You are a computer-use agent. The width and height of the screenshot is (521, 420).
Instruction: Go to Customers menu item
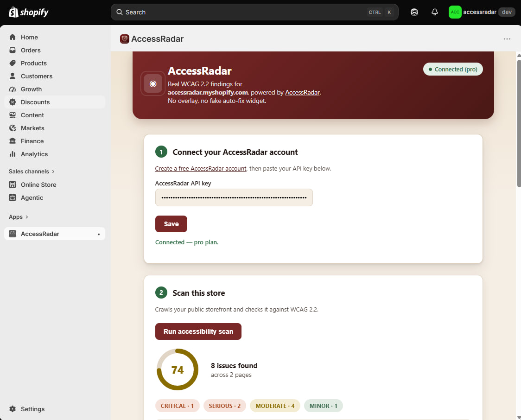pyautogui.click(x=55, y=76)
